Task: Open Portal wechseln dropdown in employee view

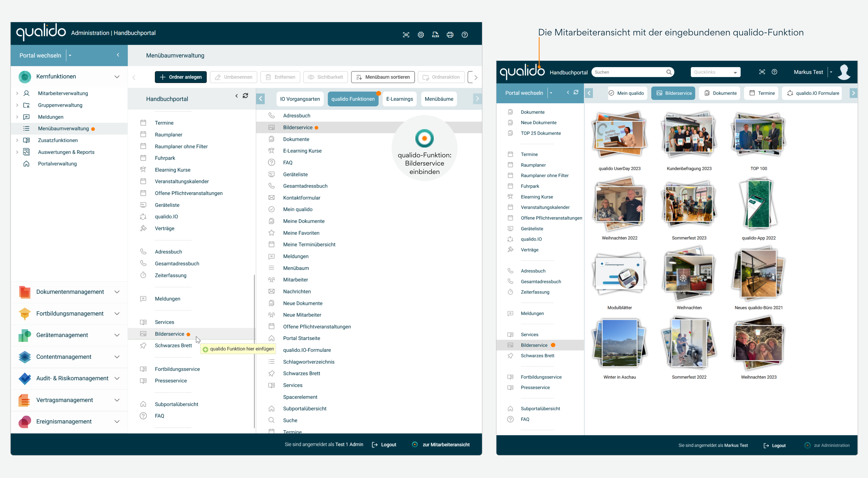Action: pos(551,93)
